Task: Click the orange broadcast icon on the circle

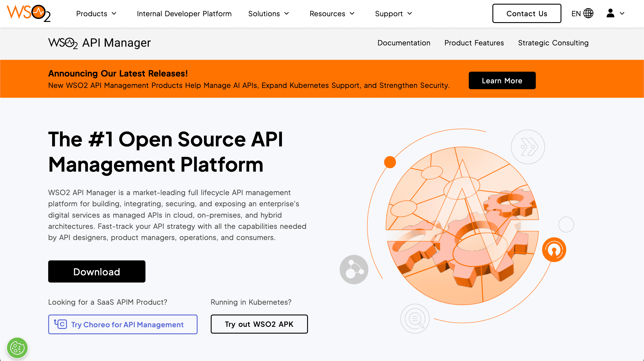Action: click(554, 249)
